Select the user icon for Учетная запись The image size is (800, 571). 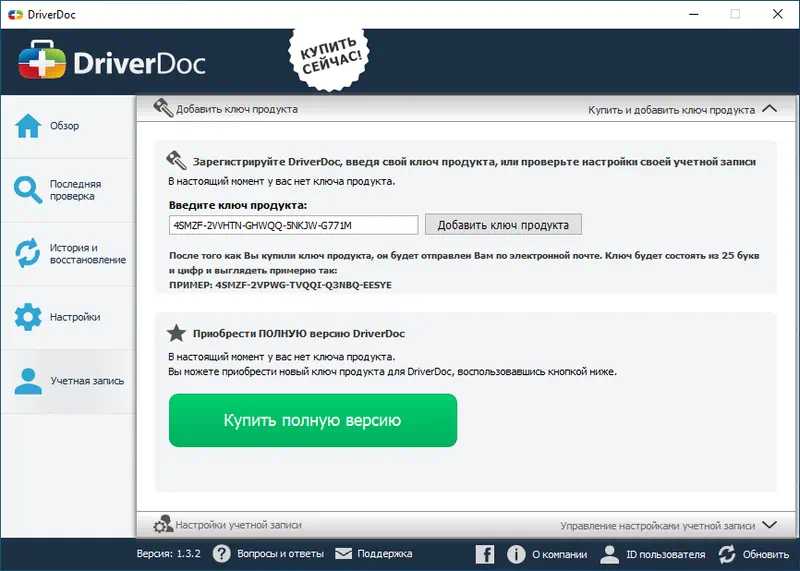(28, 381)
